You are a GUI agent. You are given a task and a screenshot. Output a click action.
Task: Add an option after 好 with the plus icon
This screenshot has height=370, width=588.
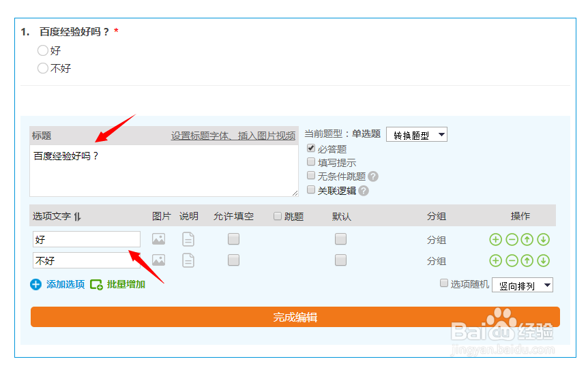pos(495,239)
